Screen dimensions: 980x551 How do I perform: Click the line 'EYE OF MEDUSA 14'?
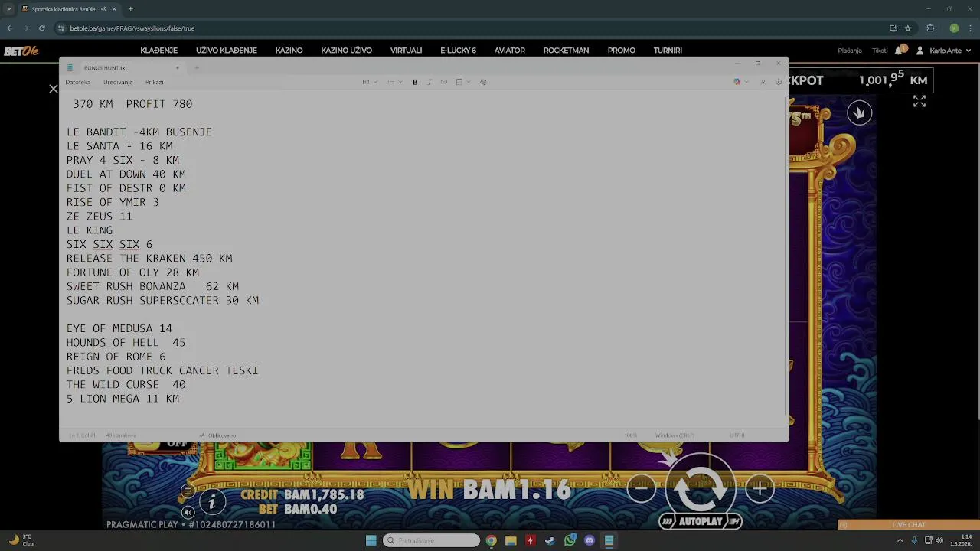[119, 328]
